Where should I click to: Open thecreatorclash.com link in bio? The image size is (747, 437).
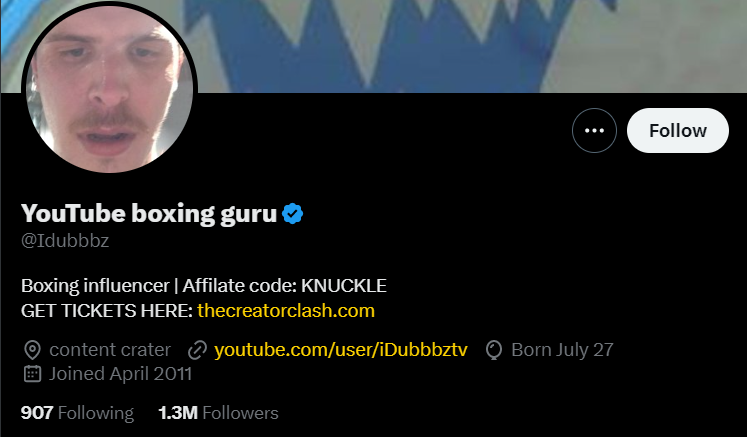pos(286,311)
